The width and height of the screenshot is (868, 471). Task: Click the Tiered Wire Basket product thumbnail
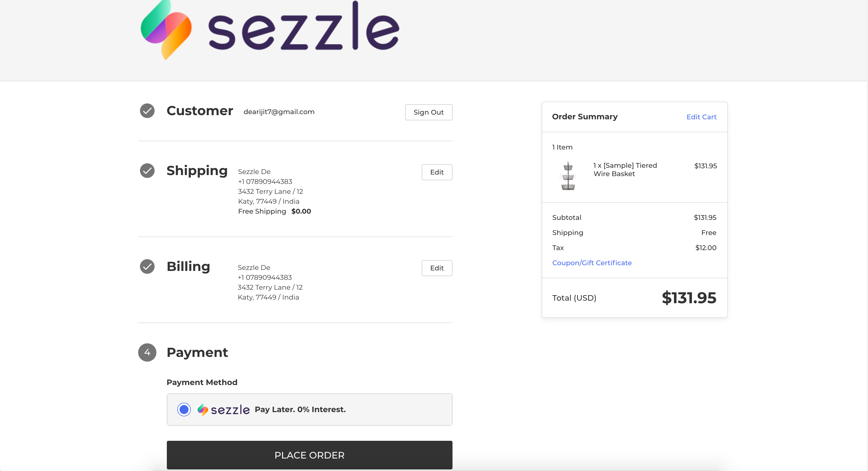pos(568,176)
